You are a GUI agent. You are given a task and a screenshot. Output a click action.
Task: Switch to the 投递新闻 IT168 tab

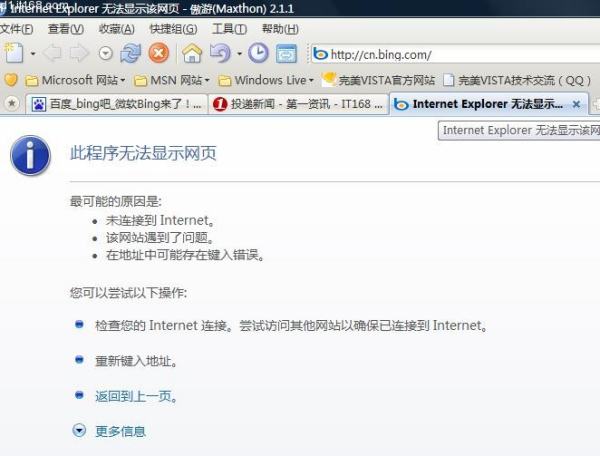click(298, 104)
